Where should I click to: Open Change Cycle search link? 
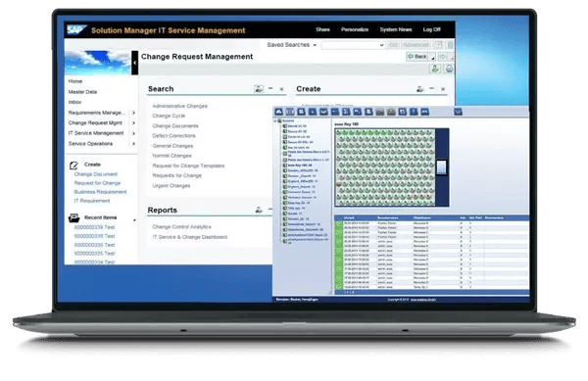(169, 116)
